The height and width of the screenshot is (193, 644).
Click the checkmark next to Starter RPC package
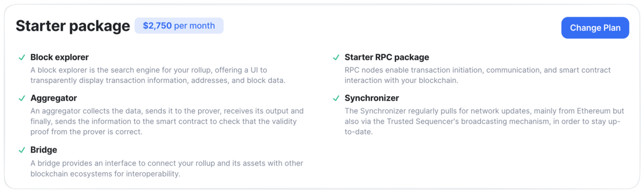(336, 57)
